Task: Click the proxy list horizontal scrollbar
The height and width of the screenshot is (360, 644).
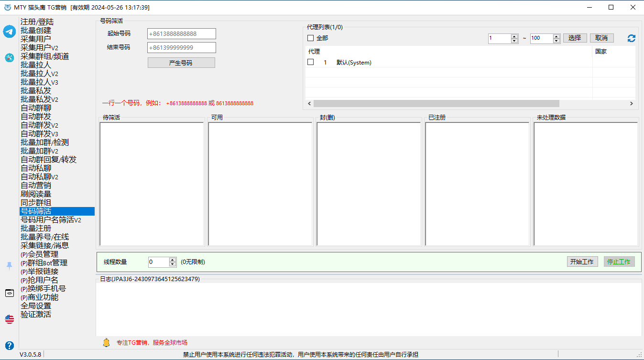Action: (436, 103)
